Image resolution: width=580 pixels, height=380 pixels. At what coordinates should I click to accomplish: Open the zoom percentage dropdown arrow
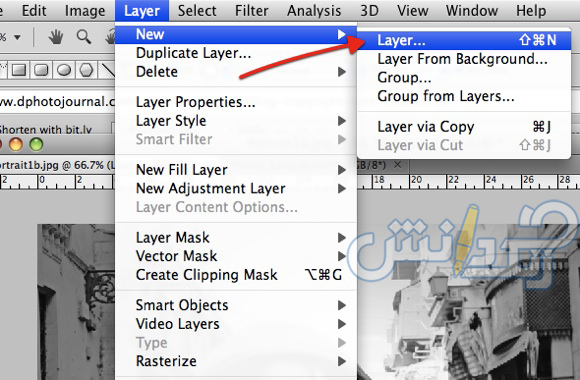(x=17, y=37)
